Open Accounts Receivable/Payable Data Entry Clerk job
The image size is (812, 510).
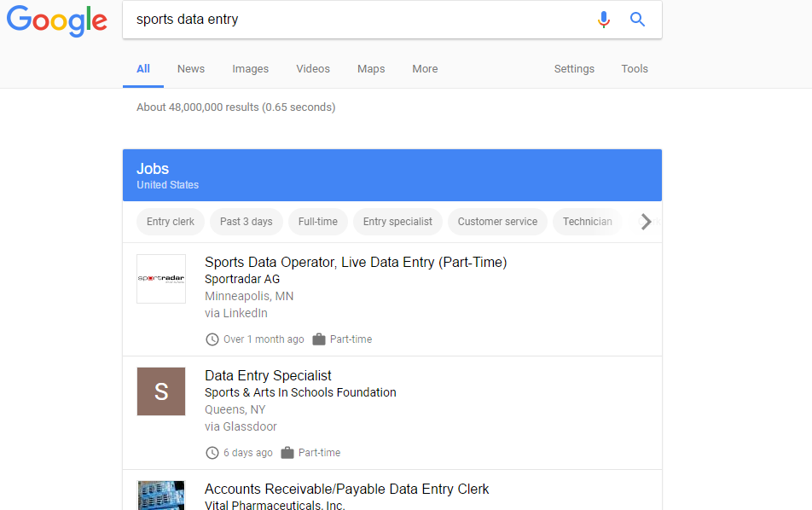click(346, 490)
